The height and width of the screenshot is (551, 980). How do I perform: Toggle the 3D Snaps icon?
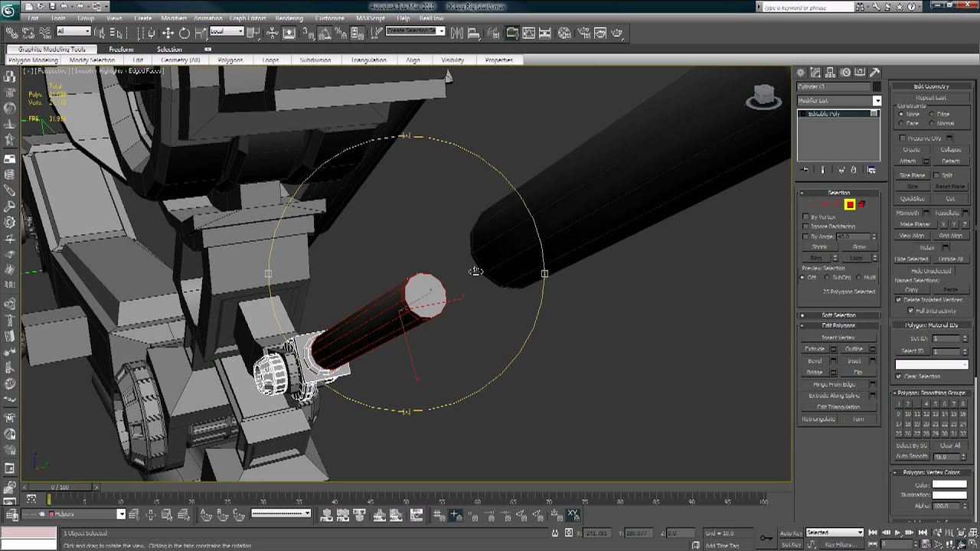tap(308, 33)
